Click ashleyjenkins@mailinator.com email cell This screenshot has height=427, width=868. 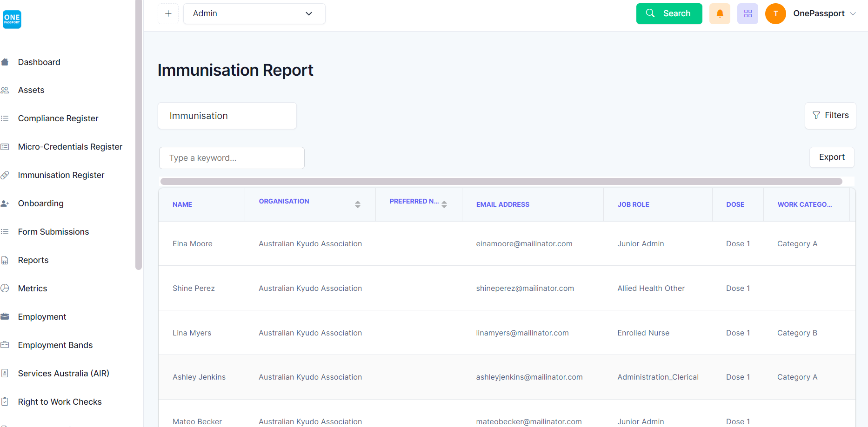point(529,377)
